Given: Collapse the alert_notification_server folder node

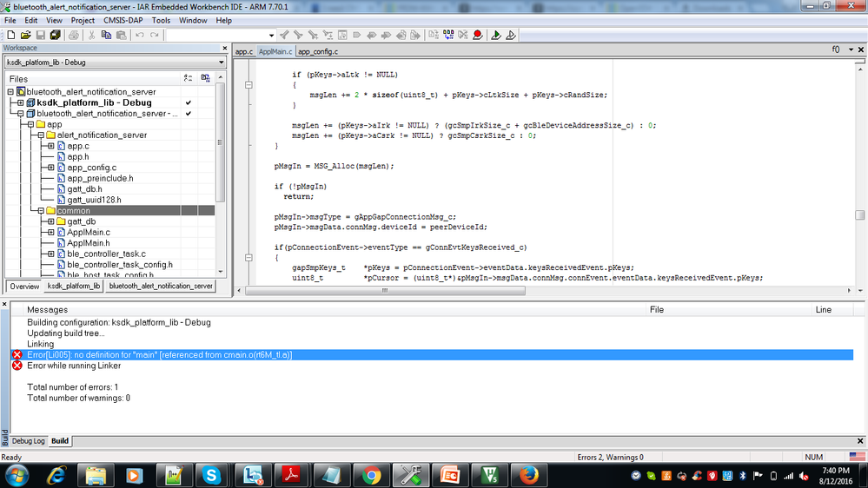Looking at the screenshot, I should (41, 135).
